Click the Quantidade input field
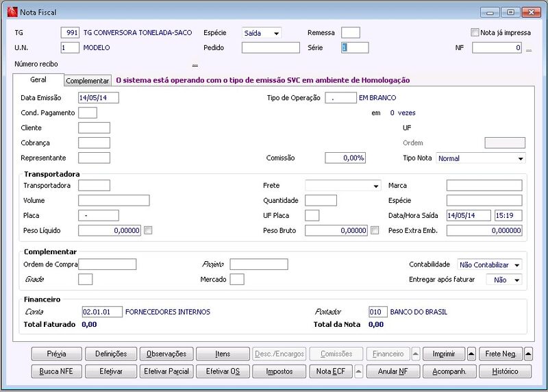The width and height of the screenshot is (548, 392). 321,200
